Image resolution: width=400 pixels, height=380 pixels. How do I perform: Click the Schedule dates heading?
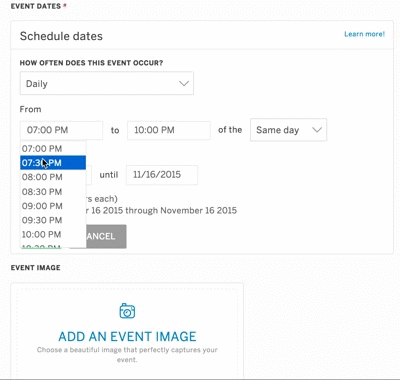(x=61, y=36)
